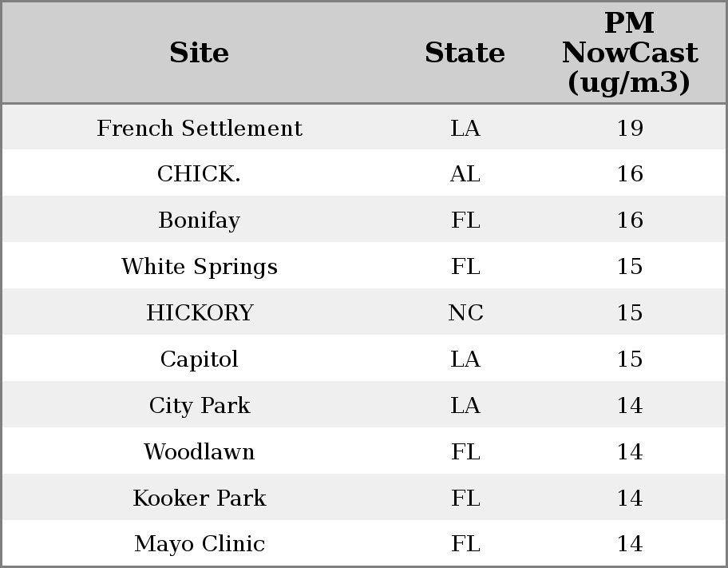Click the NC state cell
This screenshot has width=728, height=568.
coord(465,313)
